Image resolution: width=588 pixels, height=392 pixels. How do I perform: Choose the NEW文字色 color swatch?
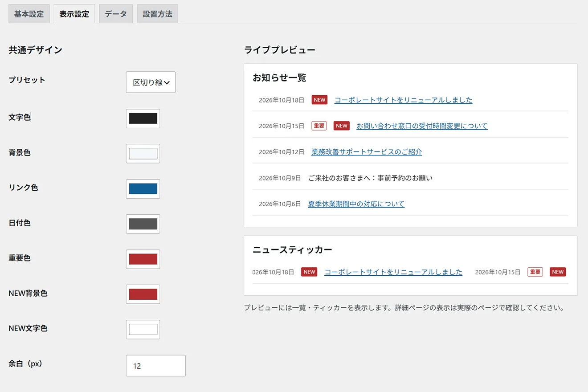click(143, 330)
